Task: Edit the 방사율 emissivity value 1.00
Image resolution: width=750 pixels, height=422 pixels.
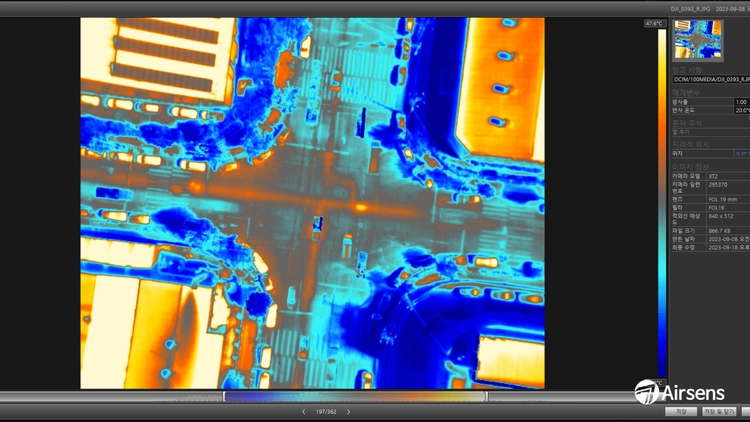Action: [x=742, y=102]
